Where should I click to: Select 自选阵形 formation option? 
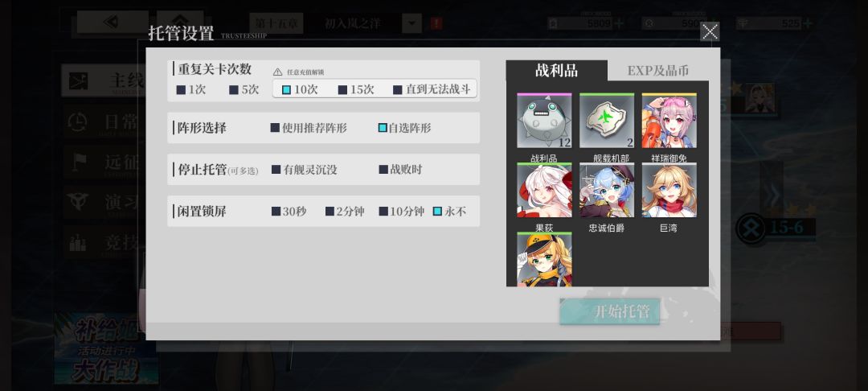point(404,128)
